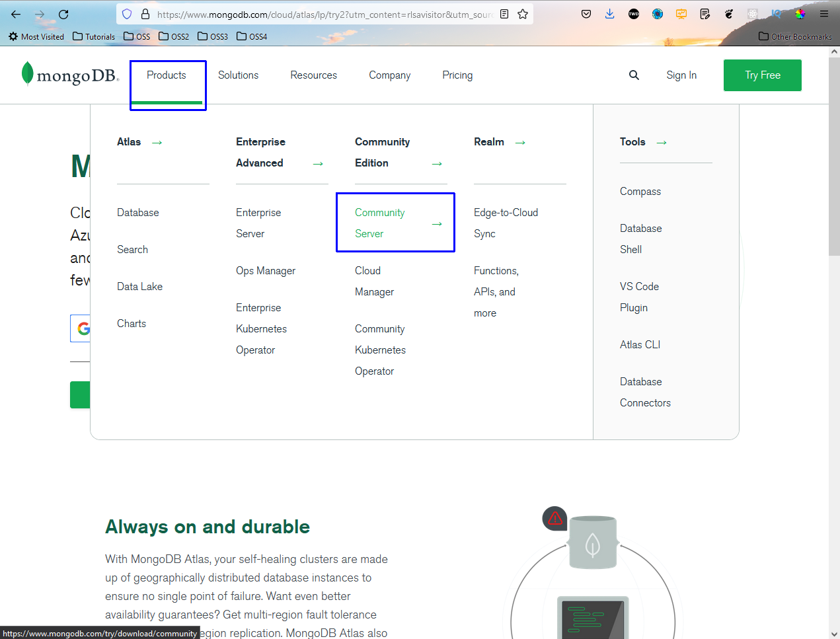Bookmark this page with the star icon
Image resolution: width=840 pixels, height=639 pixels.
coord(523,14)
